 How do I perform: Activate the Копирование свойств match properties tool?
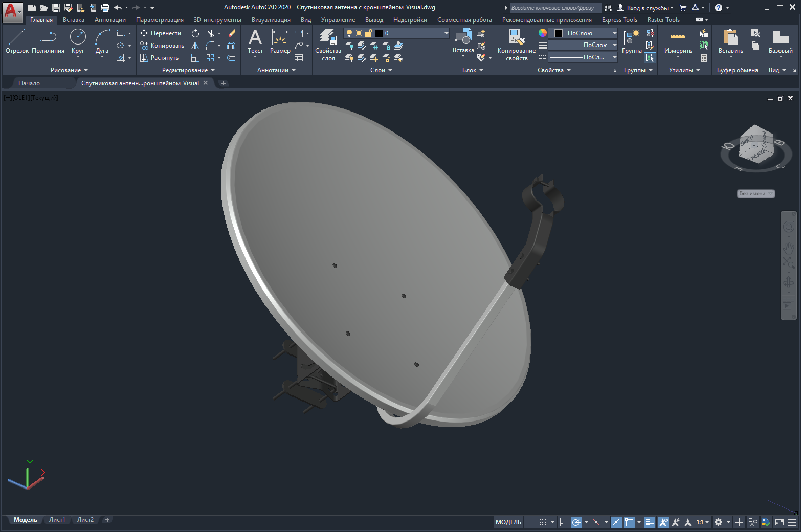click(516, 45)
